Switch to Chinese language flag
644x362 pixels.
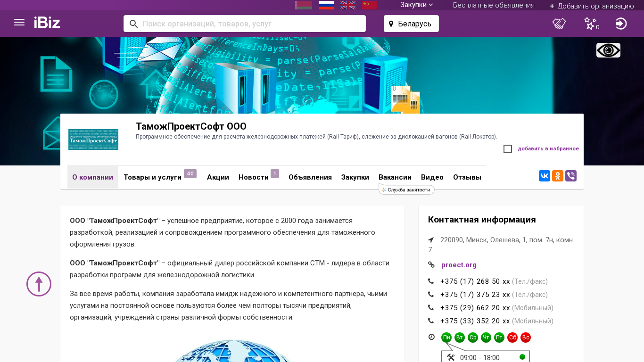[x=370, y=5]
